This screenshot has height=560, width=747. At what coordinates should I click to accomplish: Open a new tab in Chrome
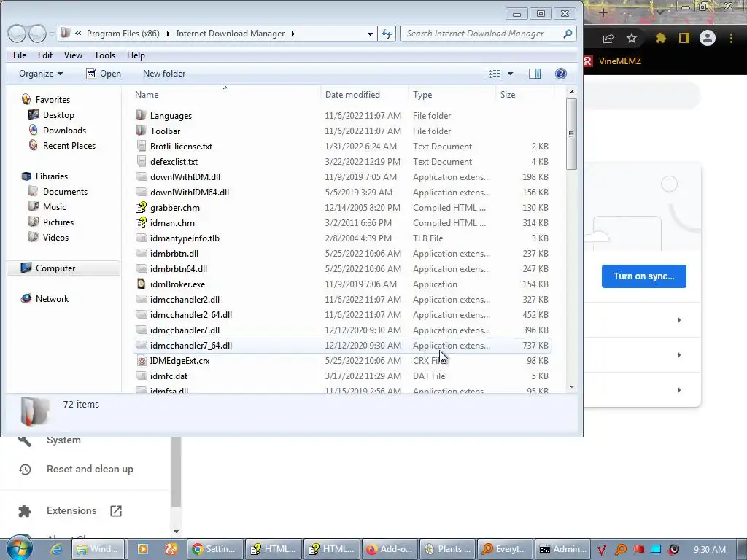pyautogui.click(x=603, y=12)
